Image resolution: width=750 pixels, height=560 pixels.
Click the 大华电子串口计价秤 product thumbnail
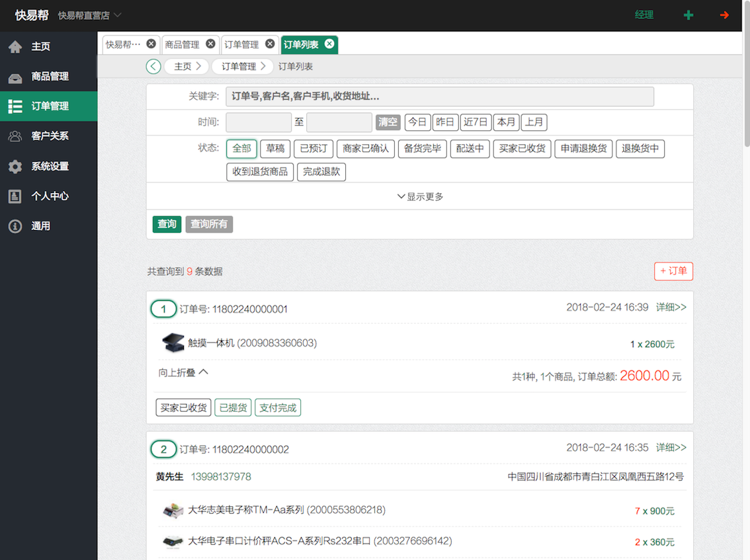173,541
